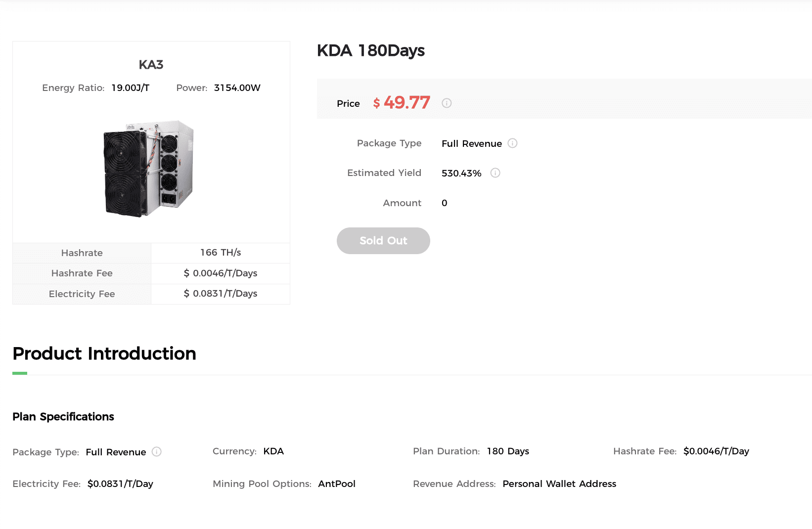The height and width of the screenshot is (529, 812).
Task: Click the 530.43% estimated yield value
Action: click(461, 174)
